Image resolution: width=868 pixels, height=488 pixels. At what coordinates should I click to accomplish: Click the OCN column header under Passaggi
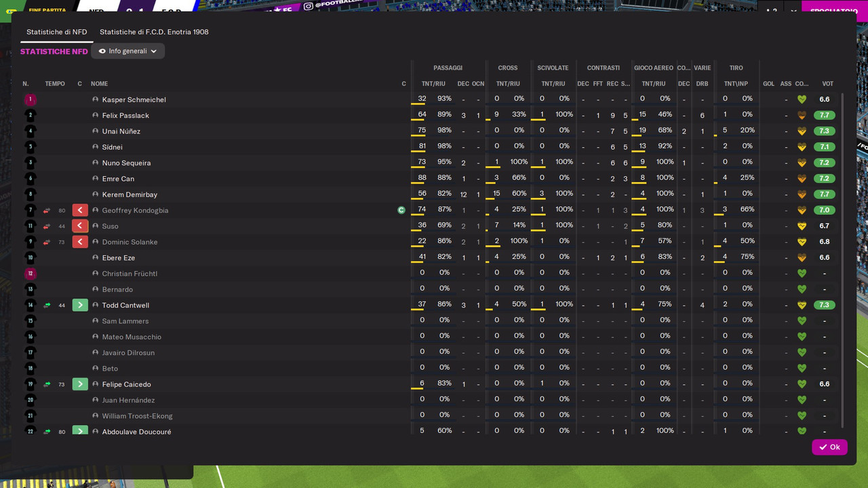[478, 84]
